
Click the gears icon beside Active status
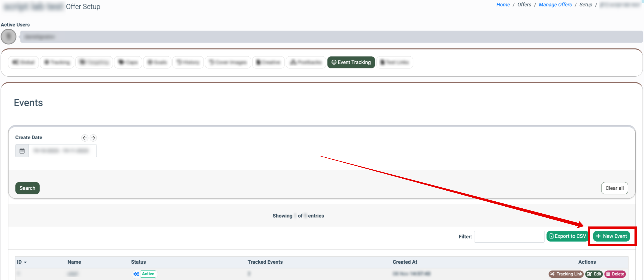[136, 274]
